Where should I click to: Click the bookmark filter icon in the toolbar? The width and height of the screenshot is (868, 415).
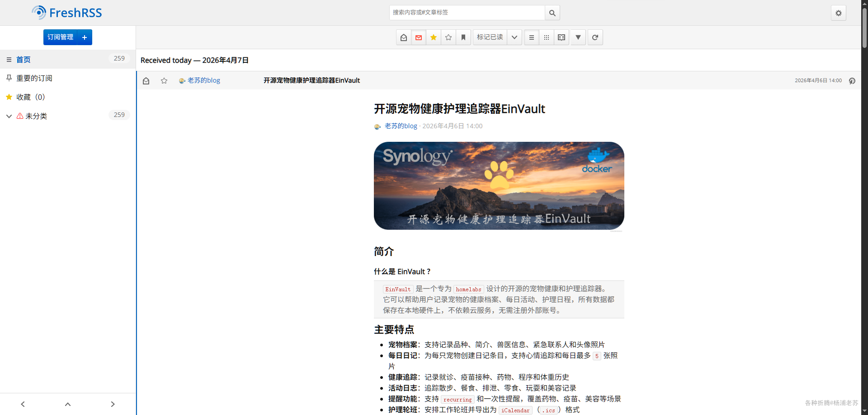[463, 37]
